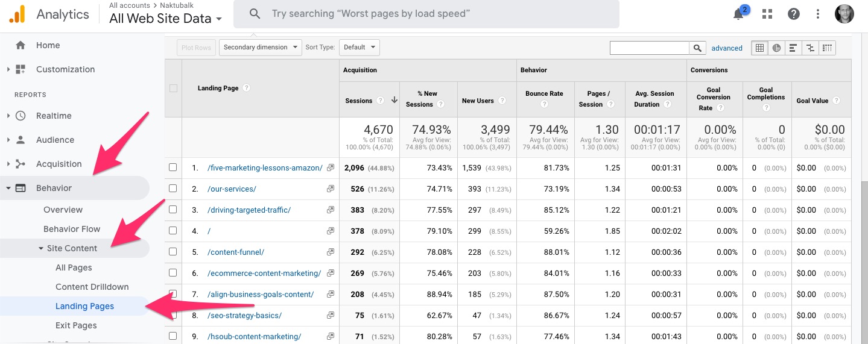Open the Sort Type Default dropdown
Image resolution: width=868 pixels, height=344 pixels.
click(359, 47)
